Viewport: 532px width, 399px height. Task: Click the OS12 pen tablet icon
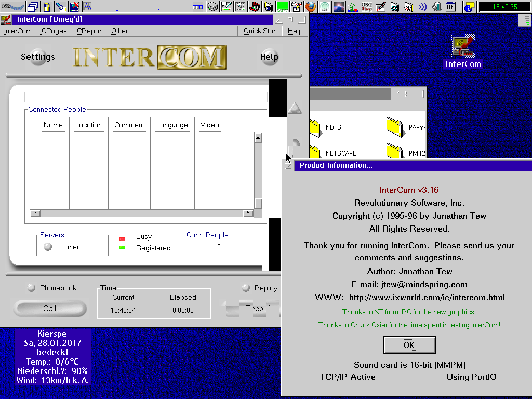(x=381, y=6)
